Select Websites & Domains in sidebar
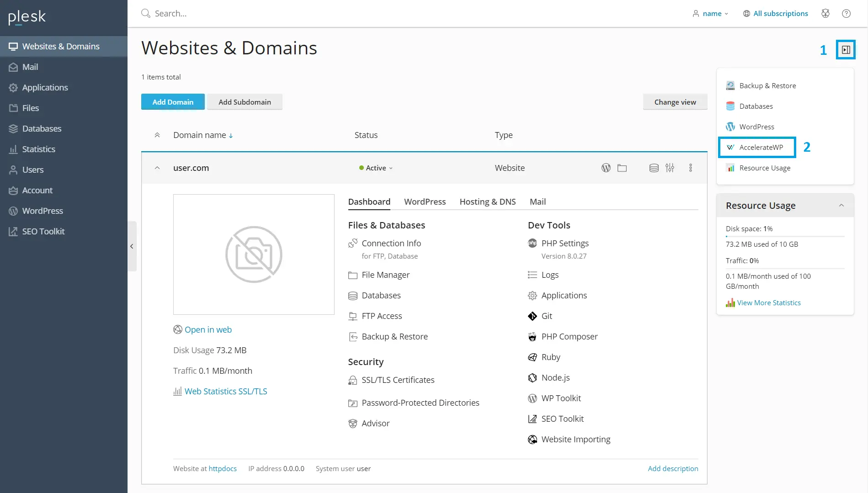868x493 pixels. pos(64,46)
